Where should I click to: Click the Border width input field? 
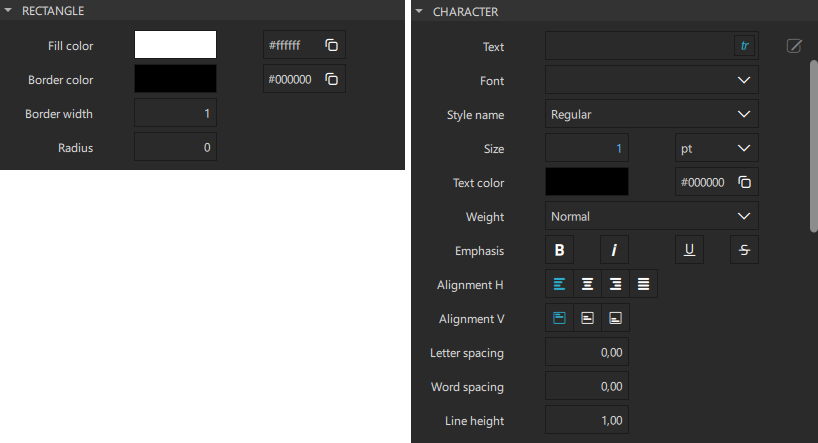175,113
